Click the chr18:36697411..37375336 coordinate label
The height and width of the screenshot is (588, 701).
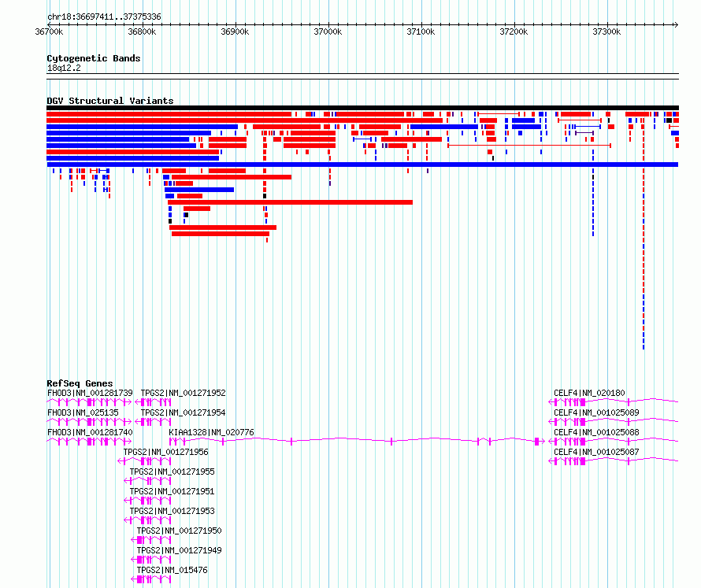[x=104, y=17]
